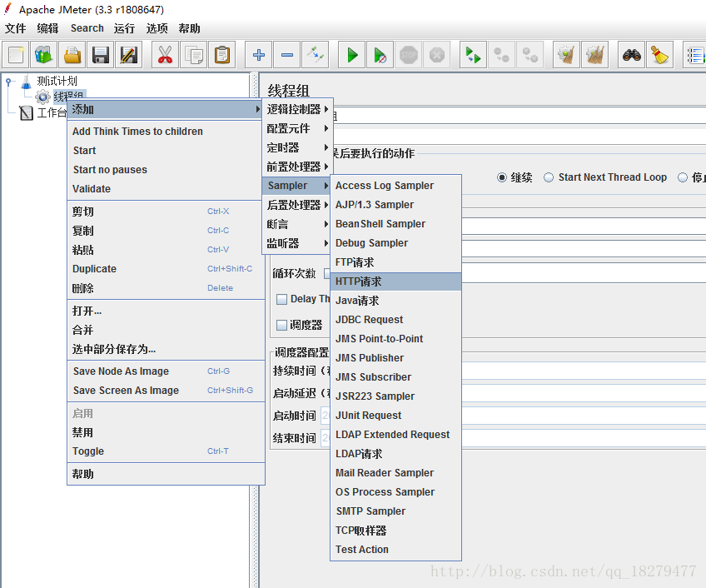Click the 名称 input field under 线程组 title
The height and width of the screenshot is (588, 706).
[521, 116]
